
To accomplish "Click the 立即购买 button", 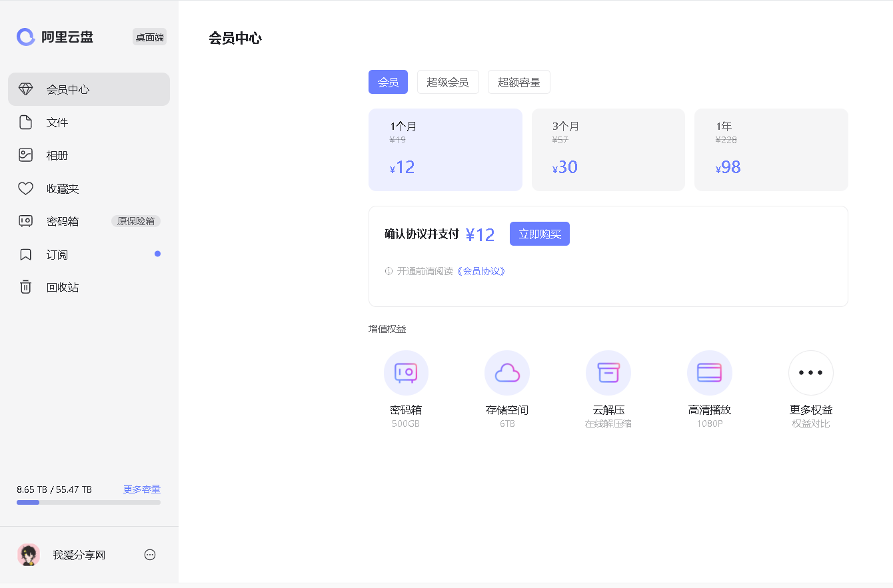I will point(540,234).
